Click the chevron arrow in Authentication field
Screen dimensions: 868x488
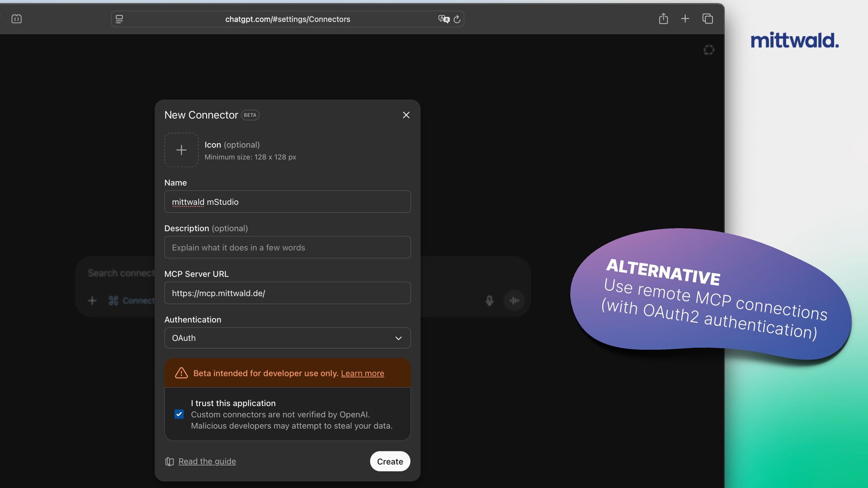click(x=398, y=338)
